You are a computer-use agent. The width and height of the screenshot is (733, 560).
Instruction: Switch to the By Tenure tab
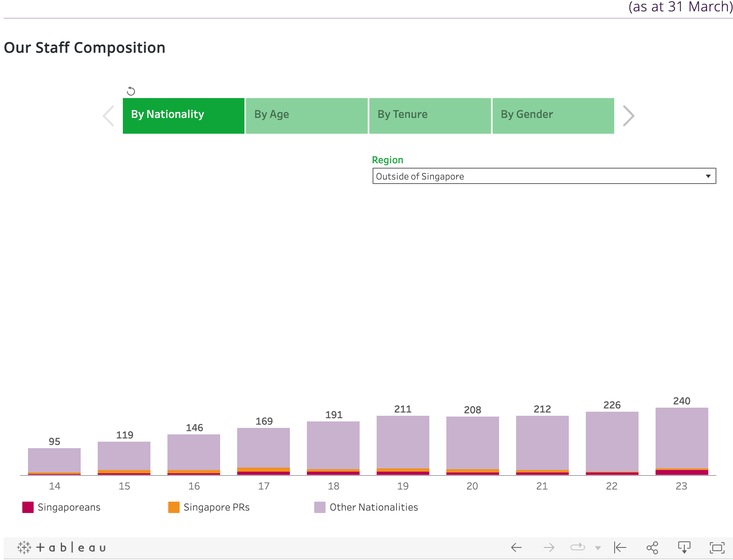click(x=430, y=116)
